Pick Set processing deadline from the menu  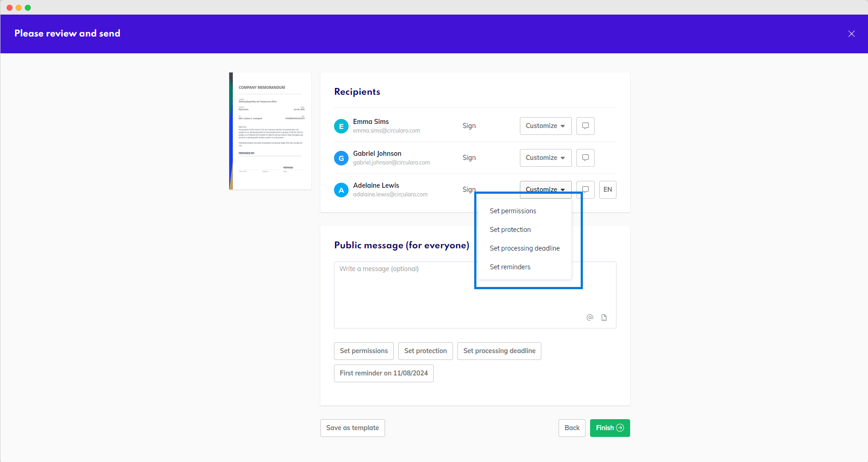524,248
